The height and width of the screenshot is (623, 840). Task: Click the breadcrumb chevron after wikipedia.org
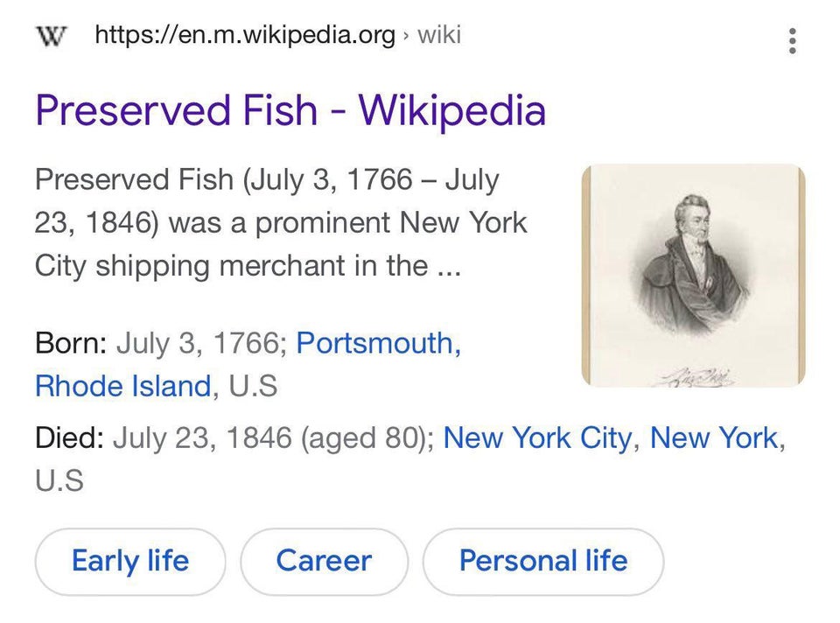pos(406,36)
